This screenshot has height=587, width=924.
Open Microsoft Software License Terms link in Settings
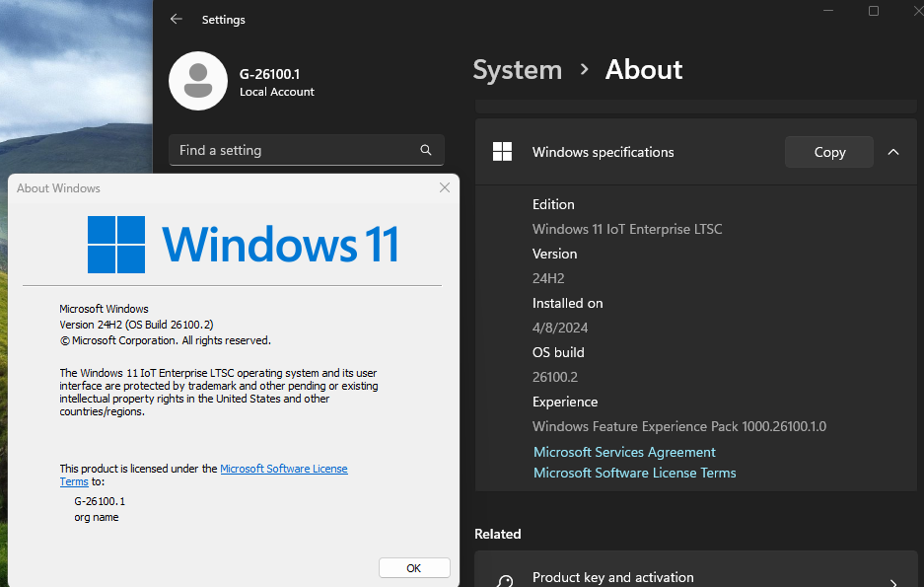[635, 473]
